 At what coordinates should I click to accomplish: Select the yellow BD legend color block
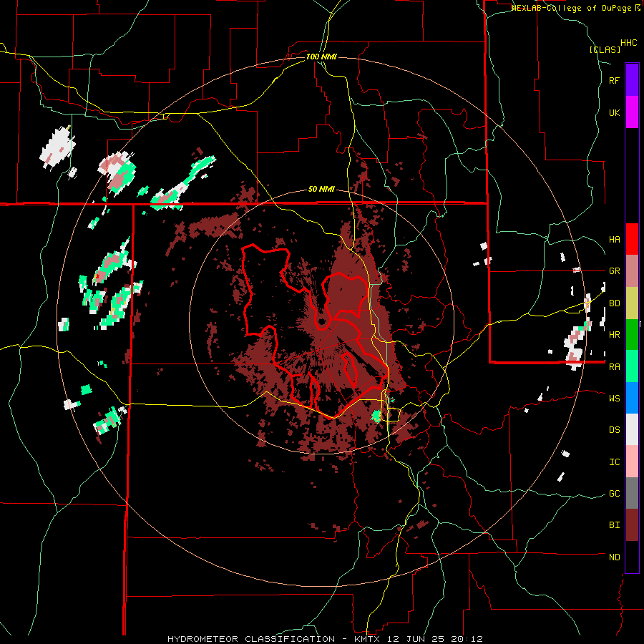[x=632, y=303]
